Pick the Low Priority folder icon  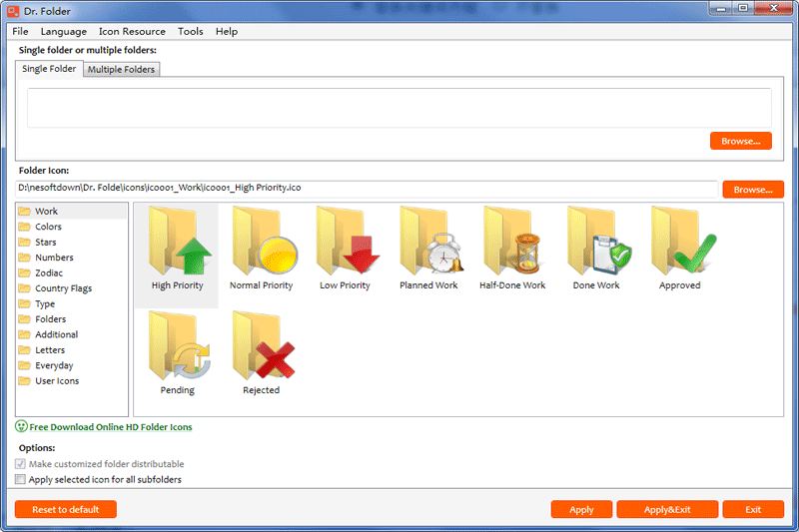(345, 250)
